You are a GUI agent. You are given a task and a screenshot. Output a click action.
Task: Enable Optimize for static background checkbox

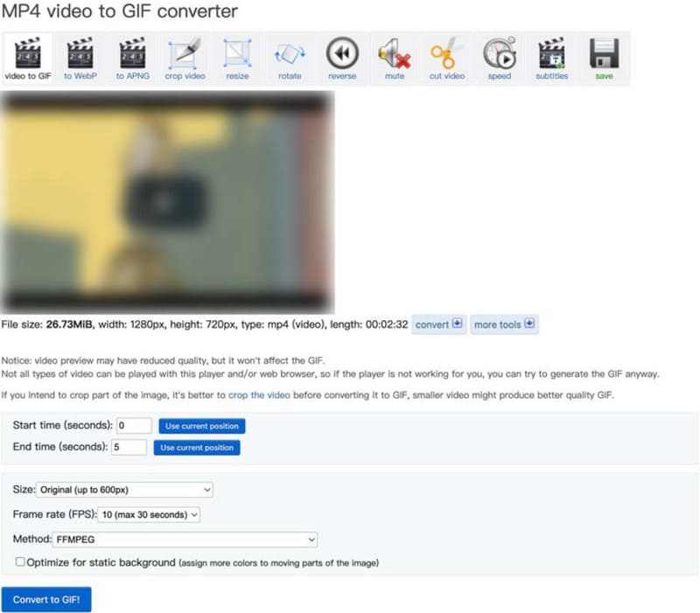click(20, 562)
